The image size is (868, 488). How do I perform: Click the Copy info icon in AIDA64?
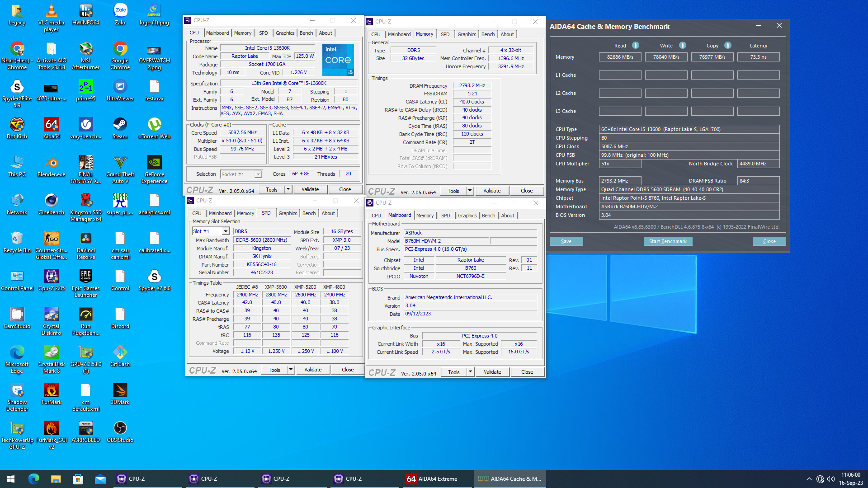coord(727,45)
